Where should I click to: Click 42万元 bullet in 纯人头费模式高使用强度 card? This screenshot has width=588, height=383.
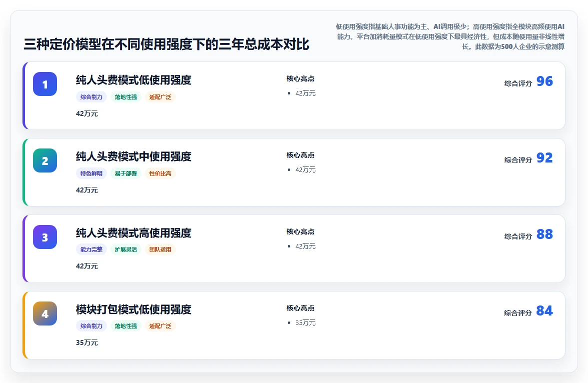coord(305,246)
